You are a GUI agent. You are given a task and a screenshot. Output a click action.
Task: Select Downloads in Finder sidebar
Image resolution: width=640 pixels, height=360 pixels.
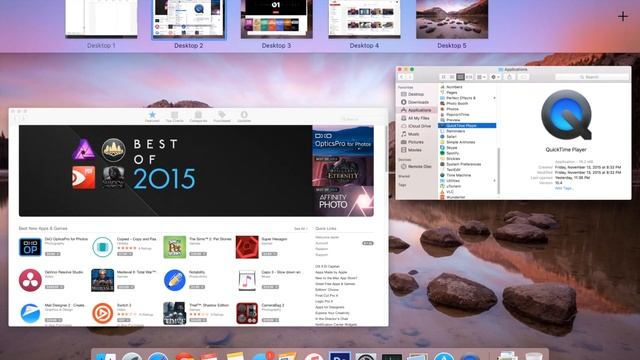(416, 102)
